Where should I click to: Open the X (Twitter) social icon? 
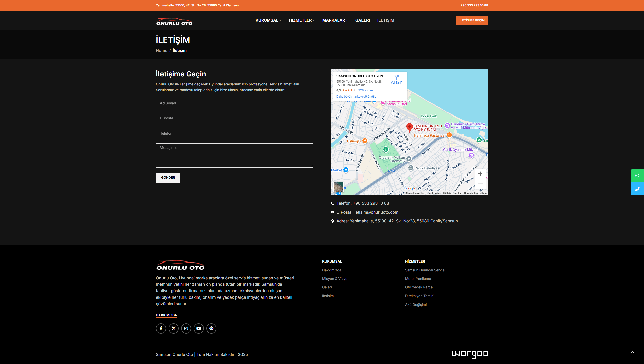(x=174, y=328)
